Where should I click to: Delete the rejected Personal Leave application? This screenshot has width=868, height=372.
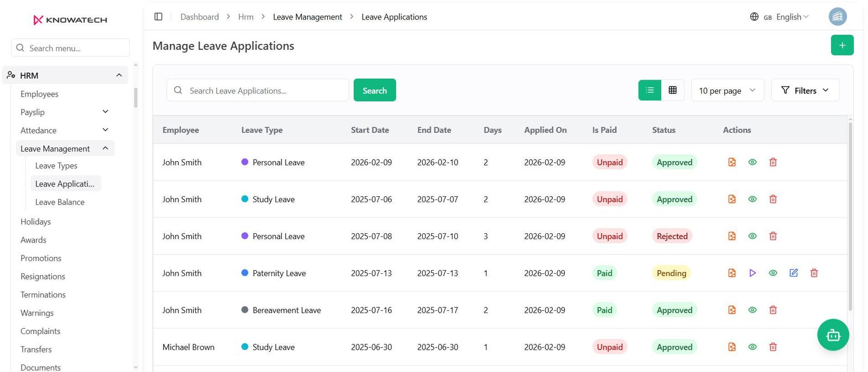[x=773, y=236]
